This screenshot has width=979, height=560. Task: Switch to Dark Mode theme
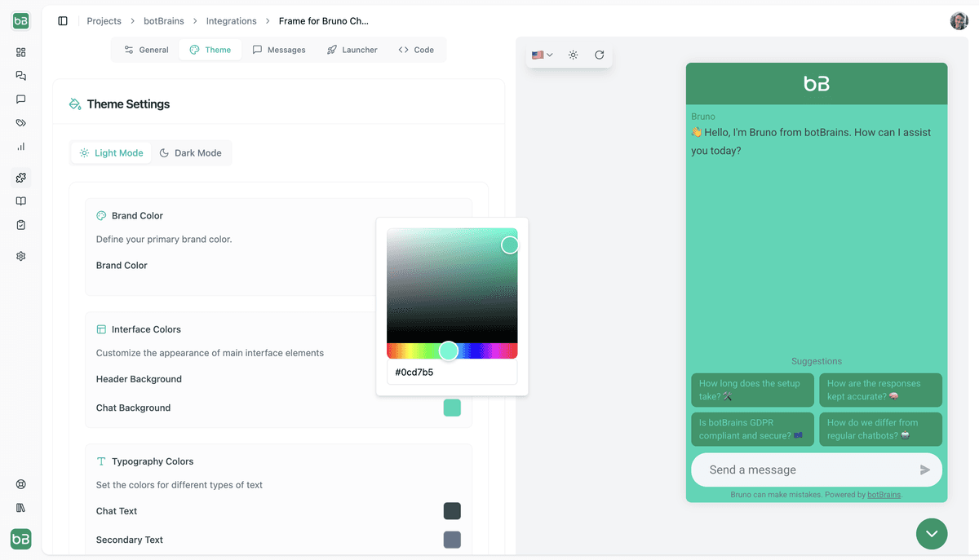click(190, 153)
